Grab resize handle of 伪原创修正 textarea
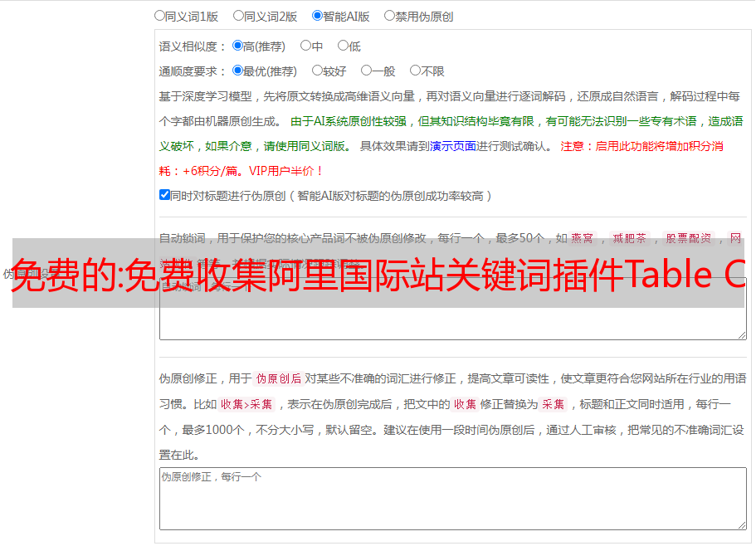The width and height of the screenshot is (756, 546). (742, 526)
